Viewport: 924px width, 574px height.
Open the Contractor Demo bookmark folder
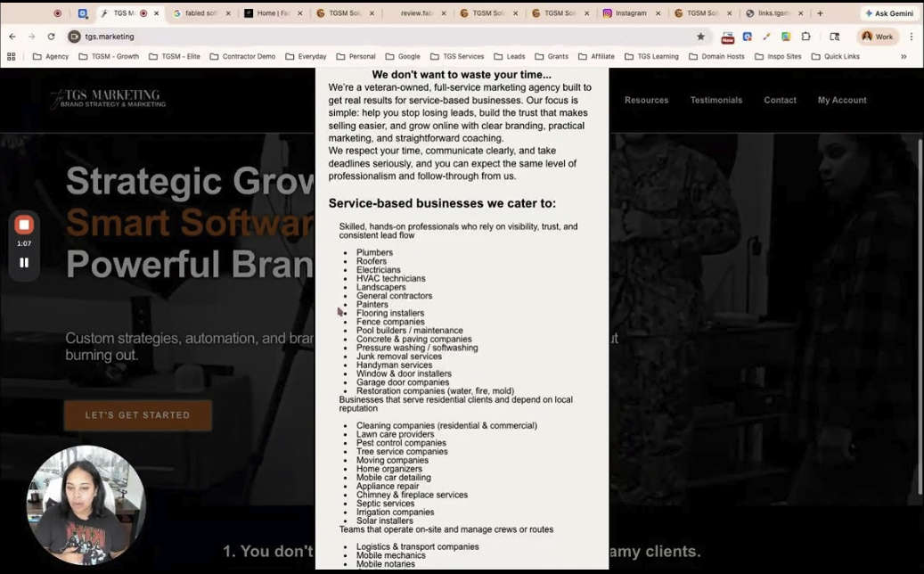(242, 56)
